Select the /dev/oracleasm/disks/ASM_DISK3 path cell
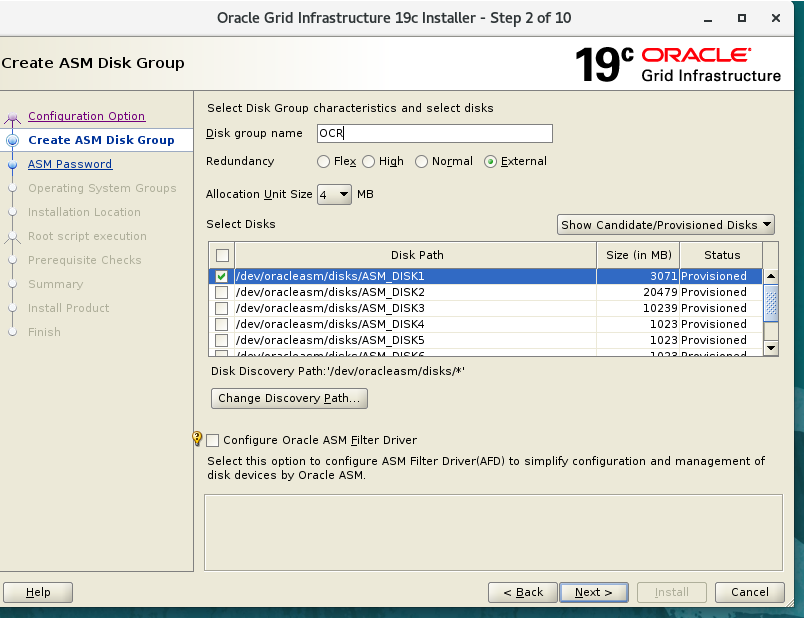The image size is (804, 627). pyautogui.click(x=415, y=308)
